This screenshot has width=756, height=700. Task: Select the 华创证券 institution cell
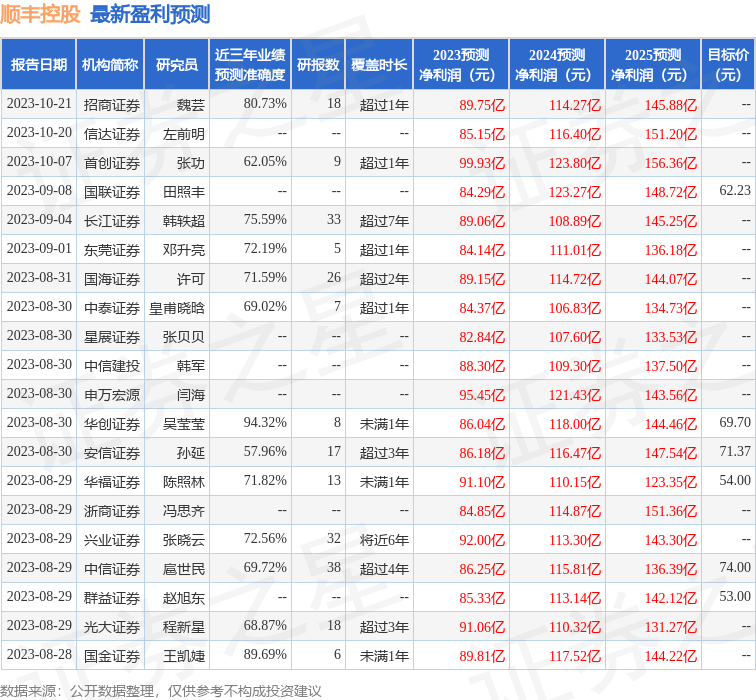112,424
